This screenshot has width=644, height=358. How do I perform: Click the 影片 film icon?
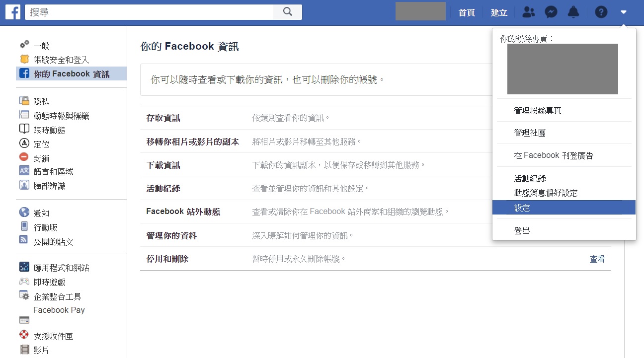24,350
